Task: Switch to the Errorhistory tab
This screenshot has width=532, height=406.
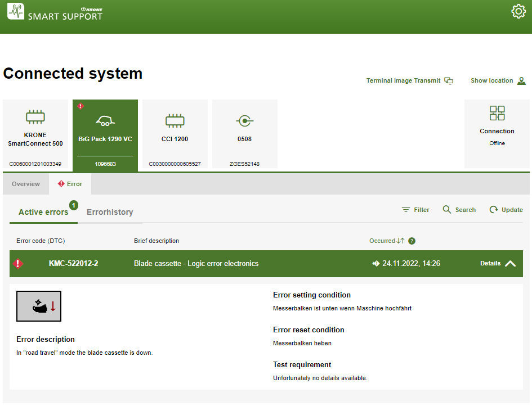Action: [x=110, y=212]
